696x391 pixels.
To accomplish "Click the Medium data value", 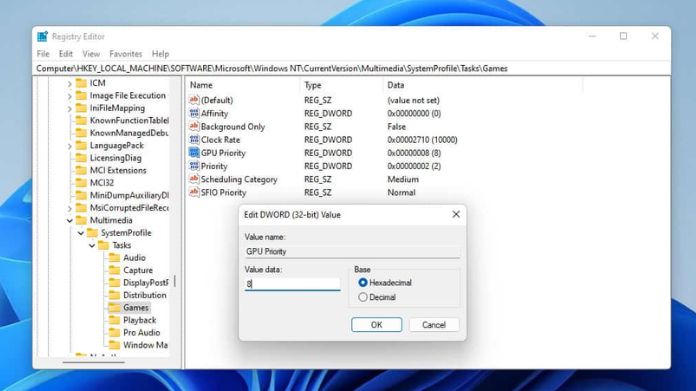I will [403, 179].
